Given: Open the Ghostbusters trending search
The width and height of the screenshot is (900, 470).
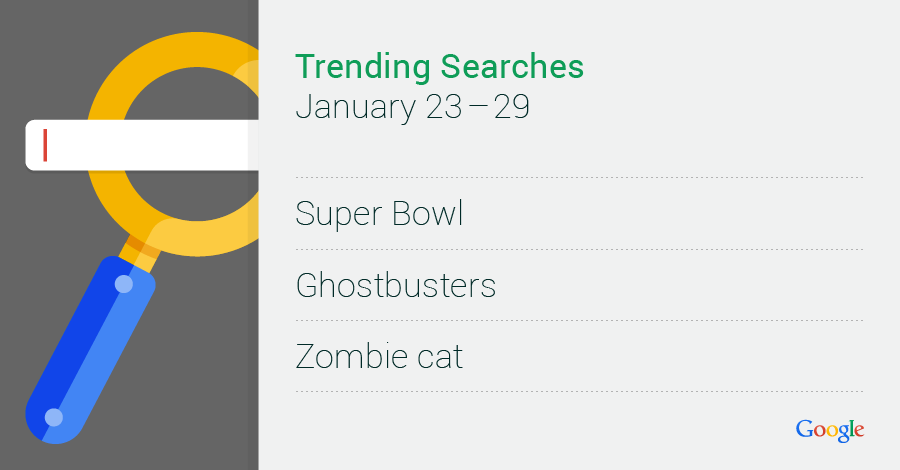Looking at the screenshot, I should coord(395,285).
